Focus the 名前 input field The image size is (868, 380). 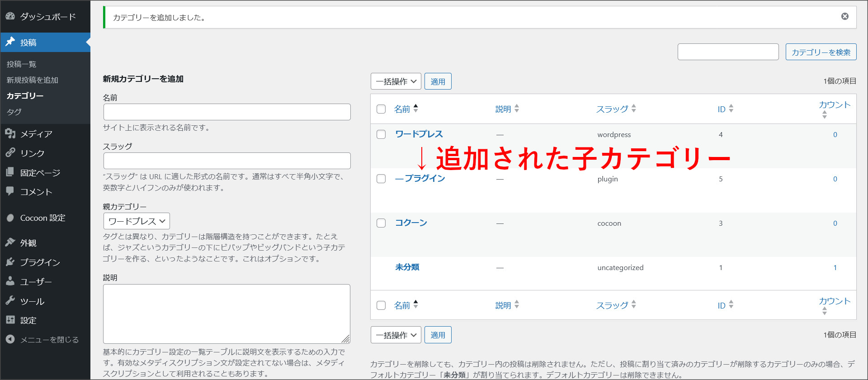227,112
